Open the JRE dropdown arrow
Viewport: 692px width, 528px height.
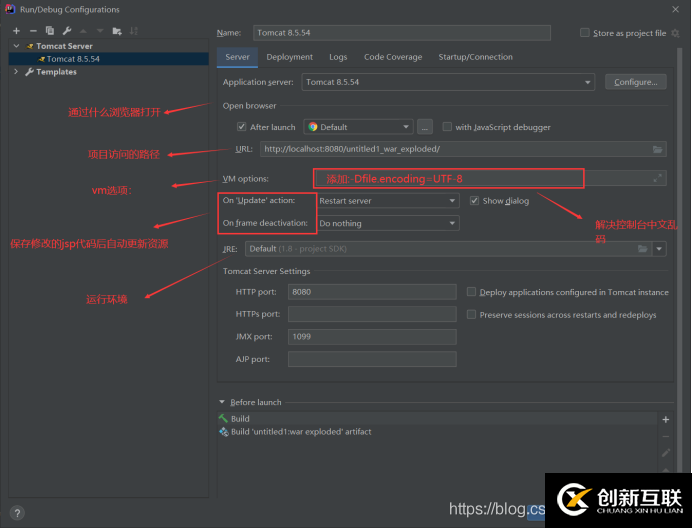pos(659,249)
